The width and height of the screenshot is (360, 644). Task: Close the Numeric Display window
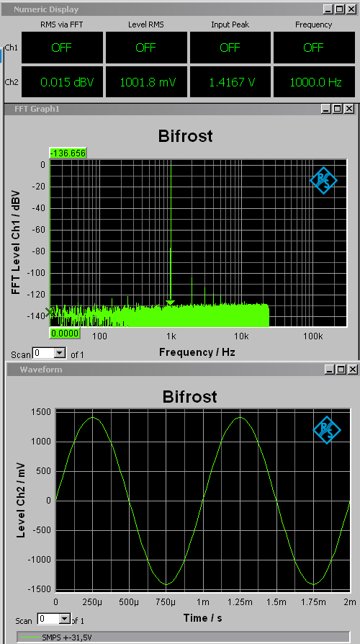pyautogui.click(x=351, y=9)
